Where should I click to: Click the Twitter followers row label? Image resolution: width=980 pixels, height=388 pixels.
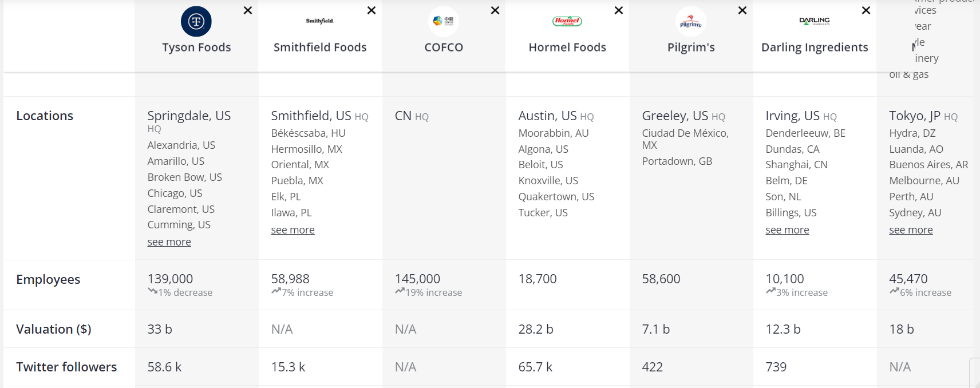click(x=66, y=367)
